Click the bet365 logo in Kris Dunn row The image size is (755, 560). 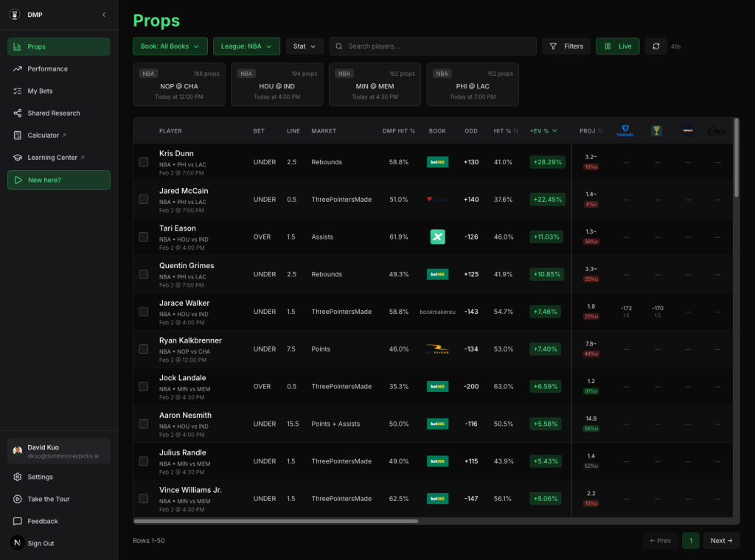(x=437, y=162)
